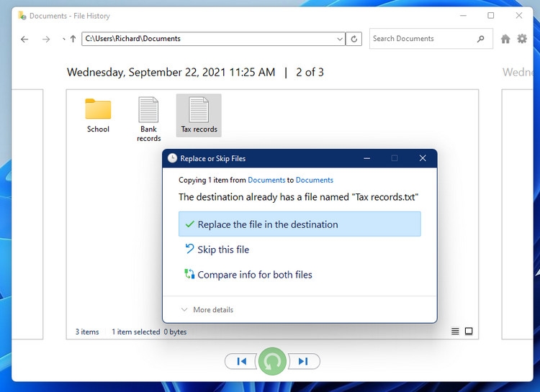
Task: Click the green Restore button
Action: 272,361
